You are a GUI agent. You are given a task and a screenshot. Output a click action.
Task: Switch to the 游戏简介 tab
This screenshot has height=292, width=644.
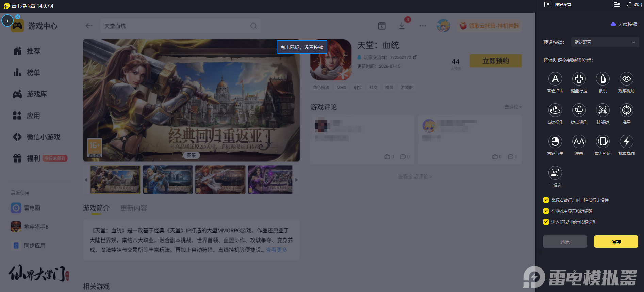(96, 208)
